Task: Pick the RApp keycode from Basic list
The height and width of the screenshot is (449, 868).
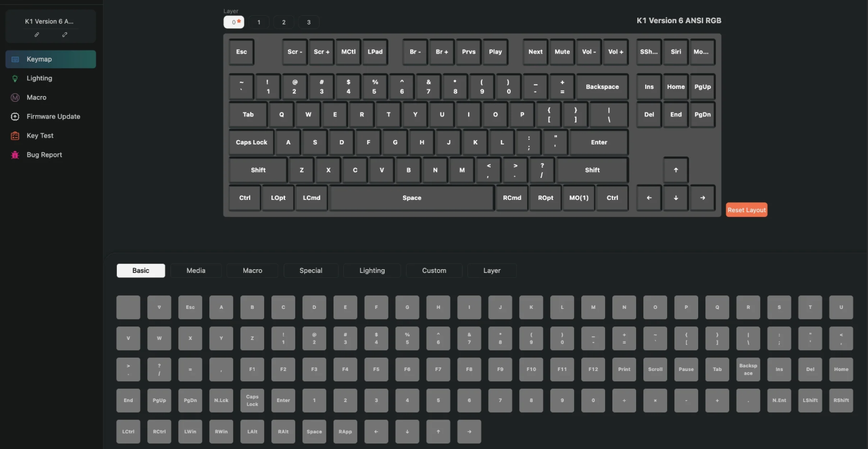Action: (345, 431)
